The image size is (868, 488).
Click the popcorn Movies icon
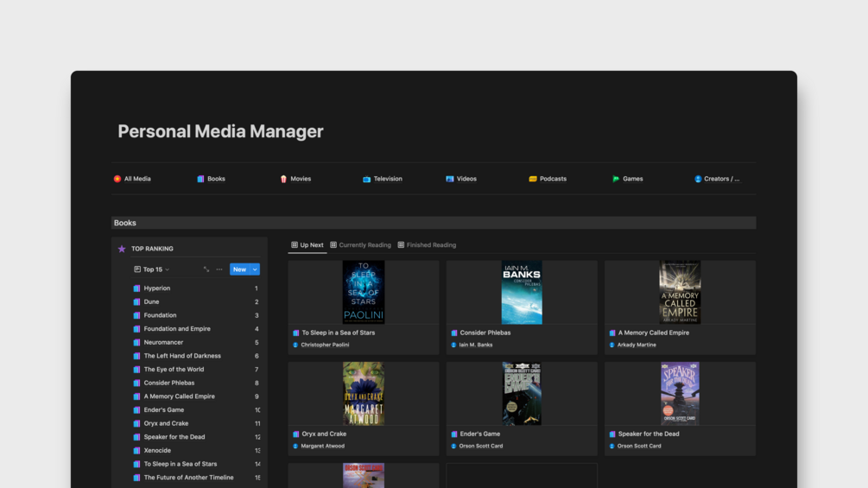coord(283,179)
